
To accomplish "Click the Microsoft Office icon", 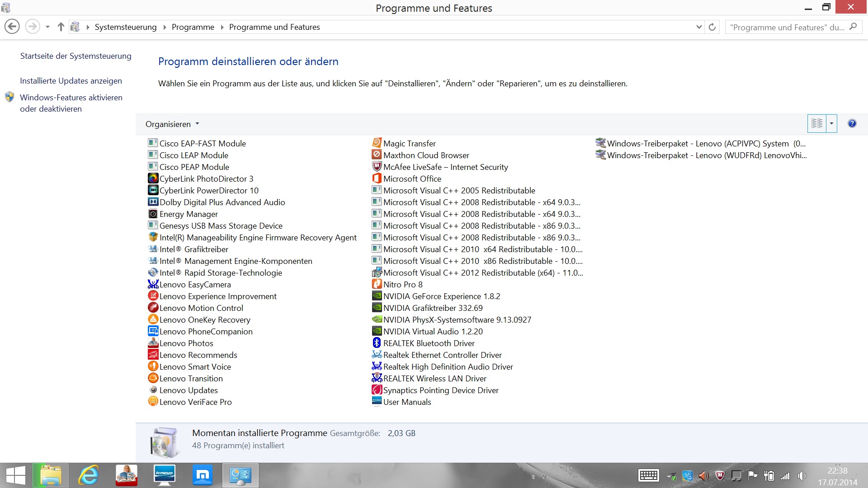I will point(377,178).
